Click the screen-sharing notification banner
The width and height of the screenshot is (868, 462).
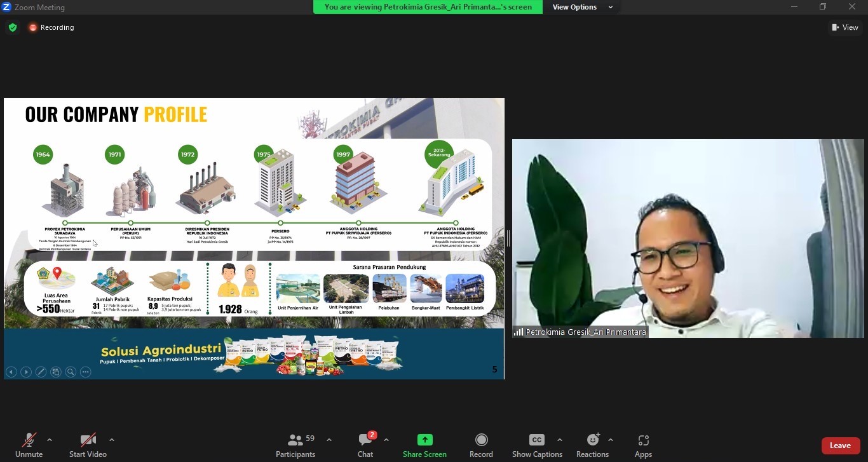[x=428, y=7]
